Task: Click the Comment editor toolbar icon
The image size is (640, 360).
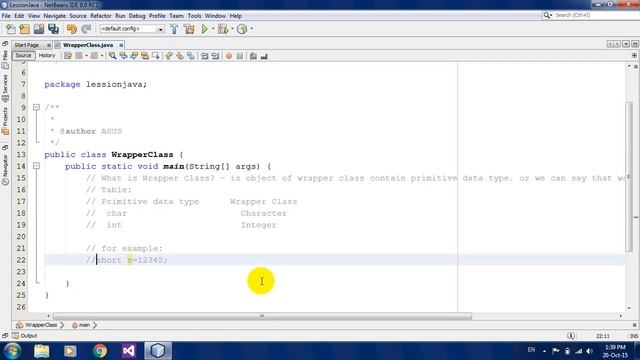Action: [253, 56]
